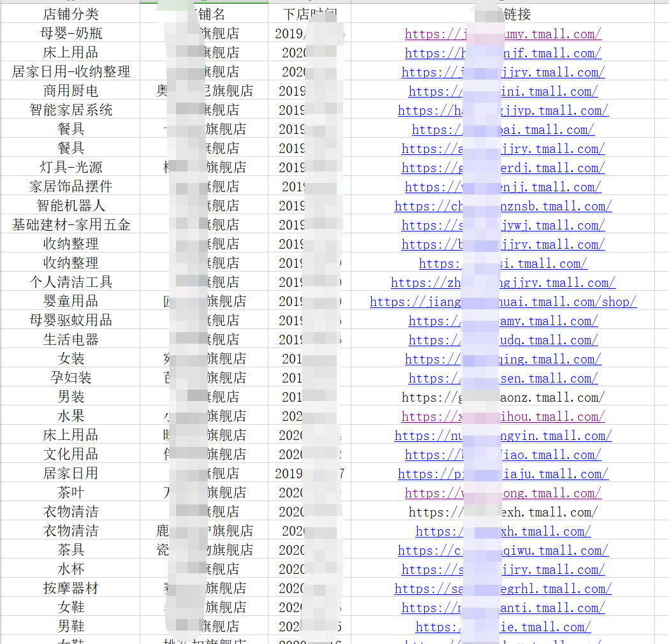Image resolution: width=669 pixels, height=644 pixels.
Task: Select the 女装 cell
Action: click(70, 358)
